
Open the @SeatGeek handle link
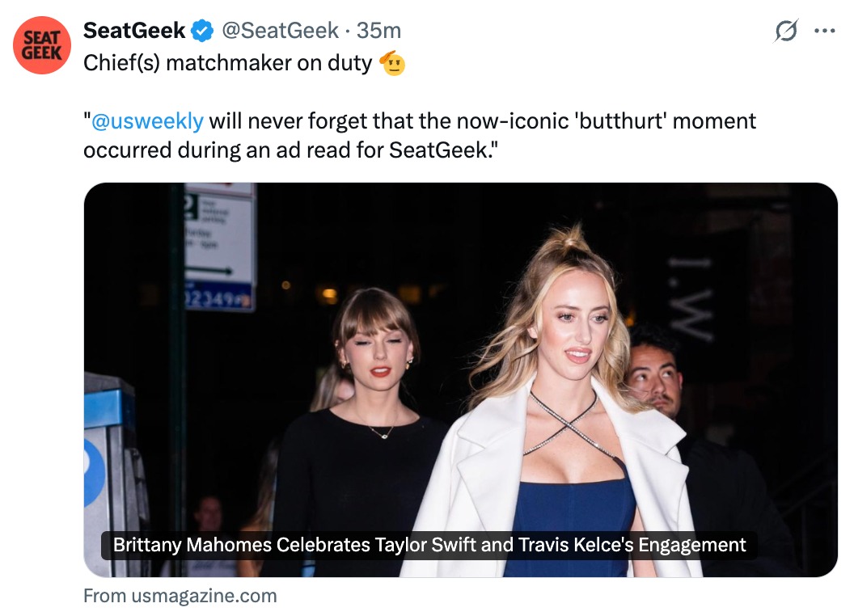pyautogui.click(x=280, y=32)
